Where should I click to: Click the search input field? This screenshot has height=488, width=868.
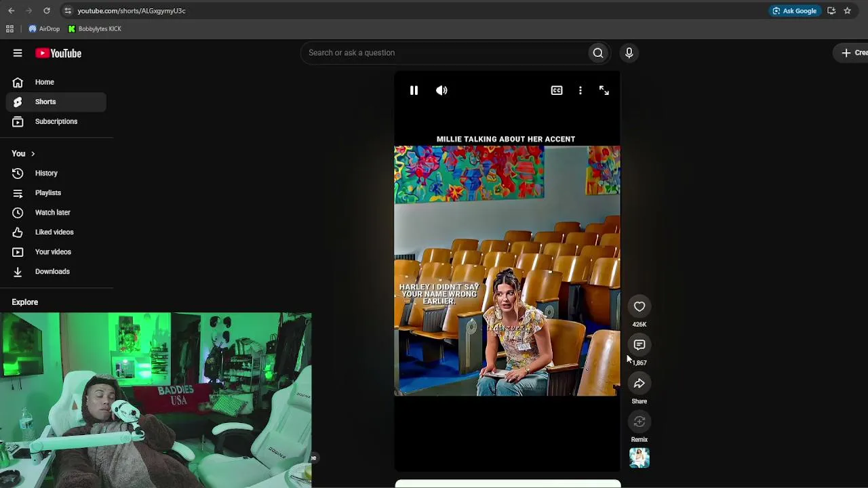tap(444, 53)
